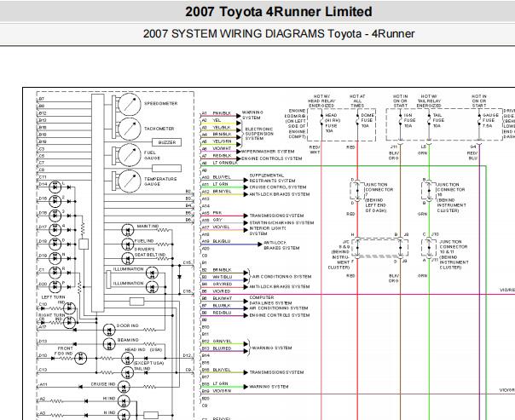Click the GAUGE FUSE 7.5A label
Viewport: 515px width, 420px height.
click(x=490, y=120)
